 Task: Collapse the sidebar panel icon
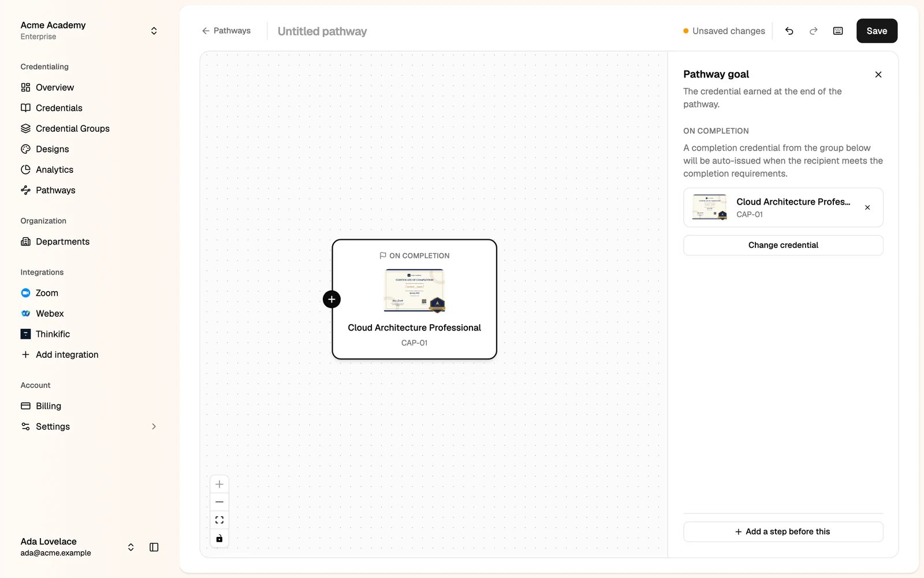tap(154, 547)
